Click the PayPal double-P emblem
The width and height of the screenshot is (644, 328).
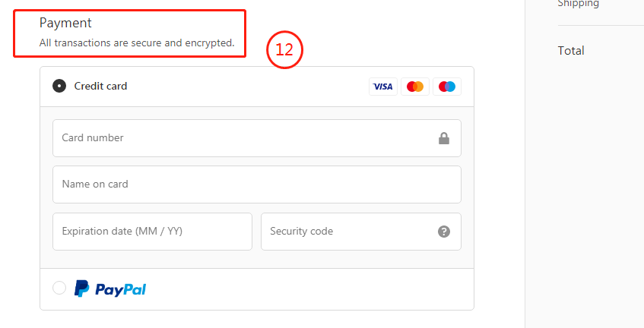click(81, 289)
